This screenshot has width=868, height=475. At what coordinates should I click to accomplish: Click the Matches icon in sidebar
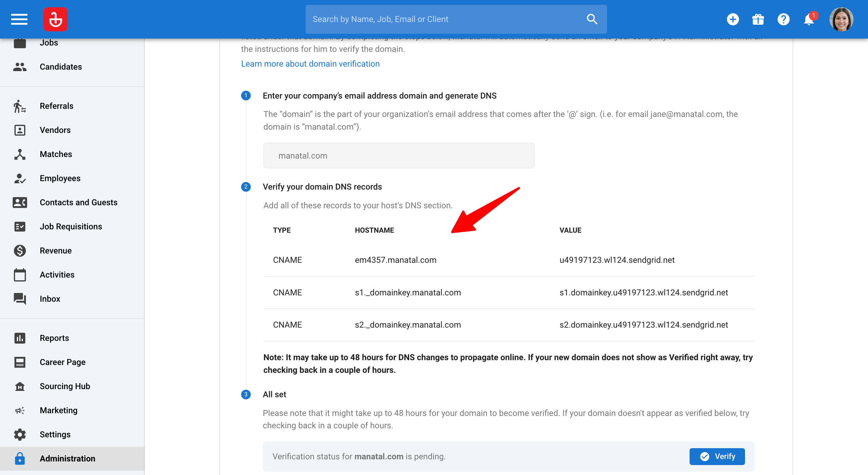20,154
